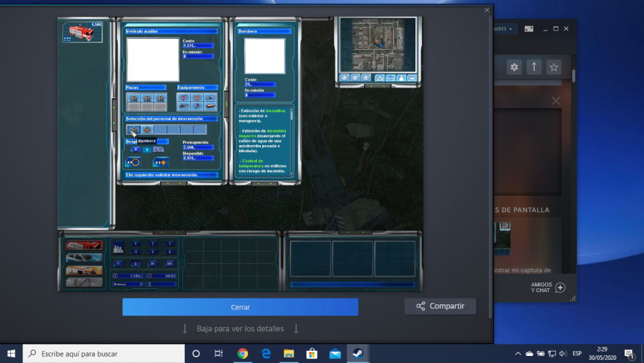Image resolution: width=644 pixels, height=363 pixels.
Task: Select the police car vehicle tab
Action: (x=84, y=258)
